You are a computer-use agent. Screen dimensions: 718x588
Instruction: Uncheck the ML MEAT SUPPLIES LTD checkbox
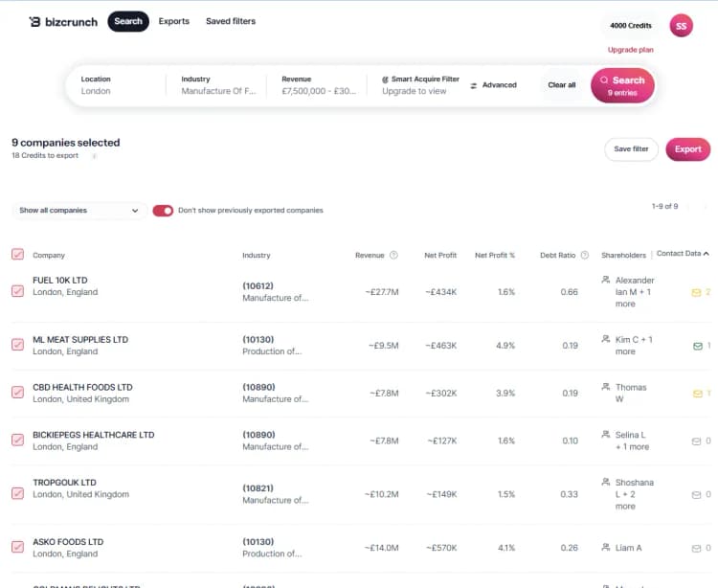click(x=18, y=345)
